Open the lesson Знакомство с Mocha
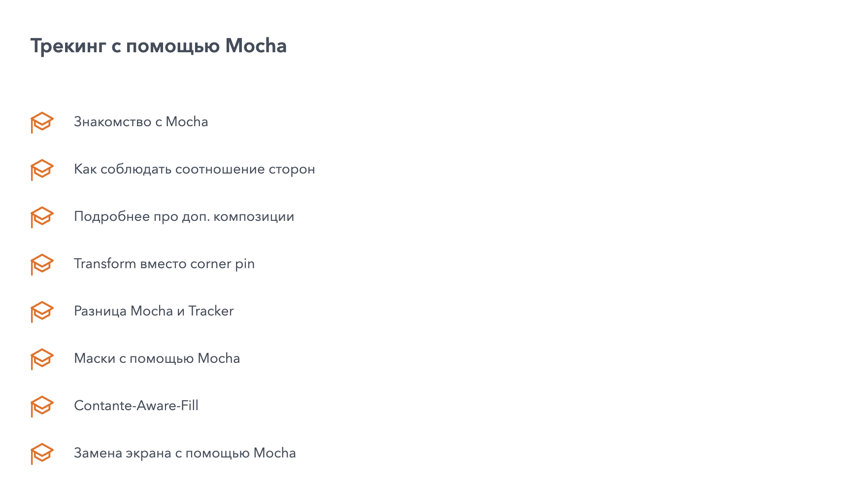 pos(141,122)
